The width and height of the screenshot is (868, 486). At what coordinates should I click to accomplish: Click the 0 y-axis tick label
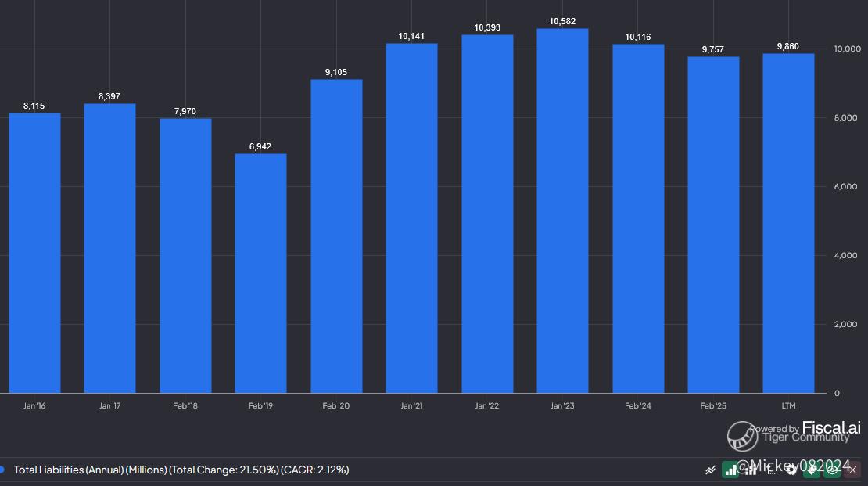click(837, 393)
